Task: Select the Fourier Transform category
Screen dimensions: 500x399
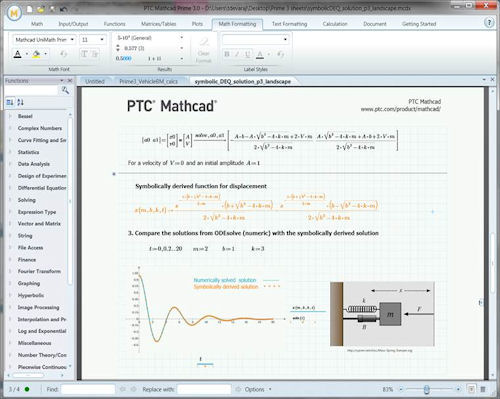Action: click(39, 271)
